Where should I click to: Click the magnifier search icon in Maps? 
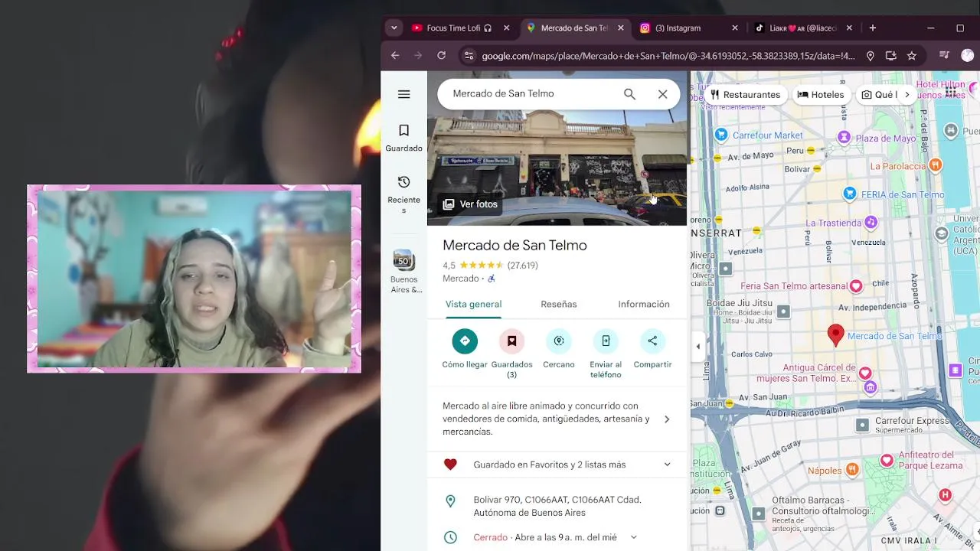629,94
